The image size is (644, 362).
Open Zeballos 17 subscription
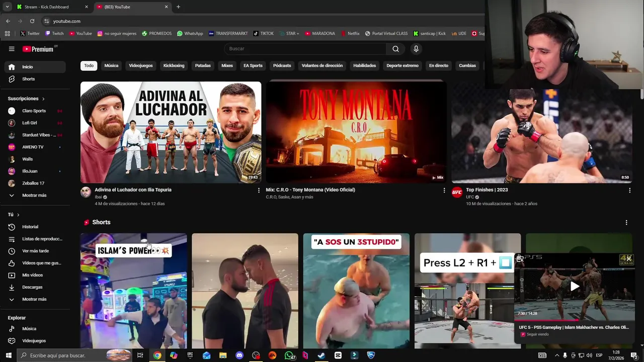[x=35, y=183]
